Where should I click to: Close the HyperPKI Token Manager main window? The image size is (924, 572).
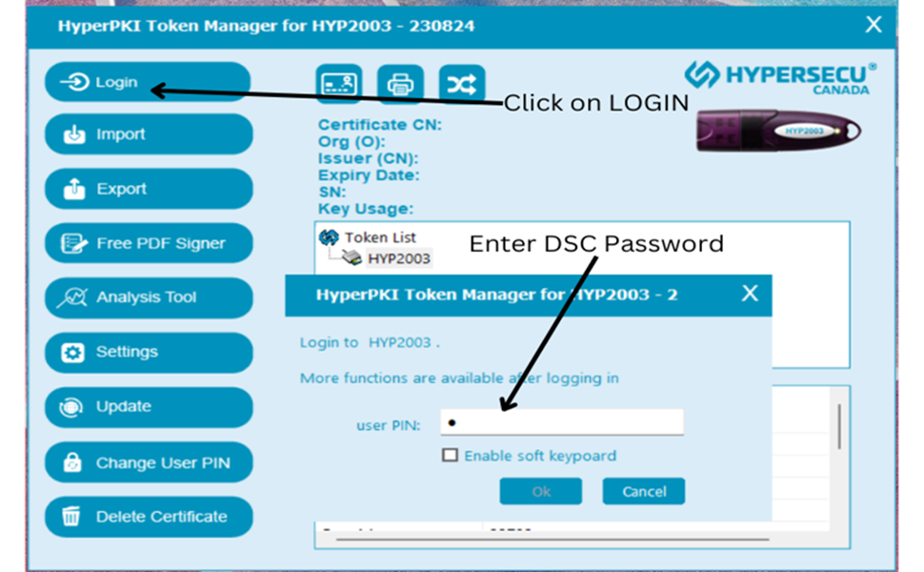point(874,25)
